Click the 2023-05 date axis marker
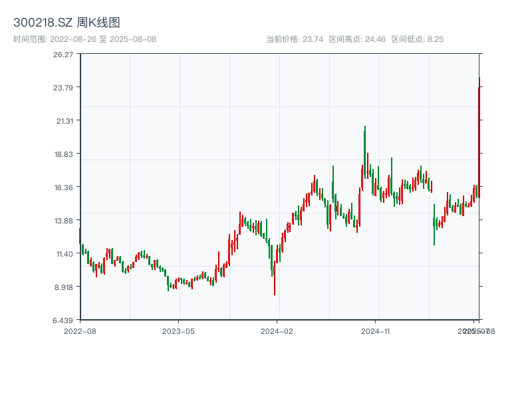The width and height of the screenshot is (532, 399). click(x=178, y=331)
